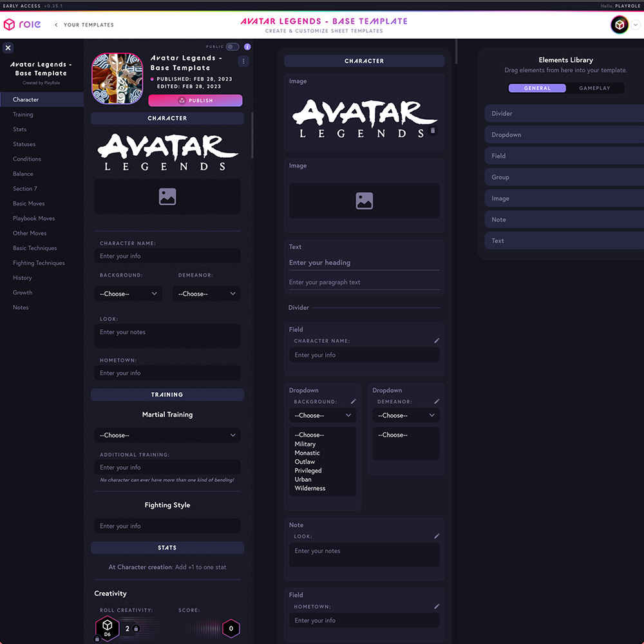
Task: Delete the Avatar Legends logo image via trash icon
Action: pos(433,130)
